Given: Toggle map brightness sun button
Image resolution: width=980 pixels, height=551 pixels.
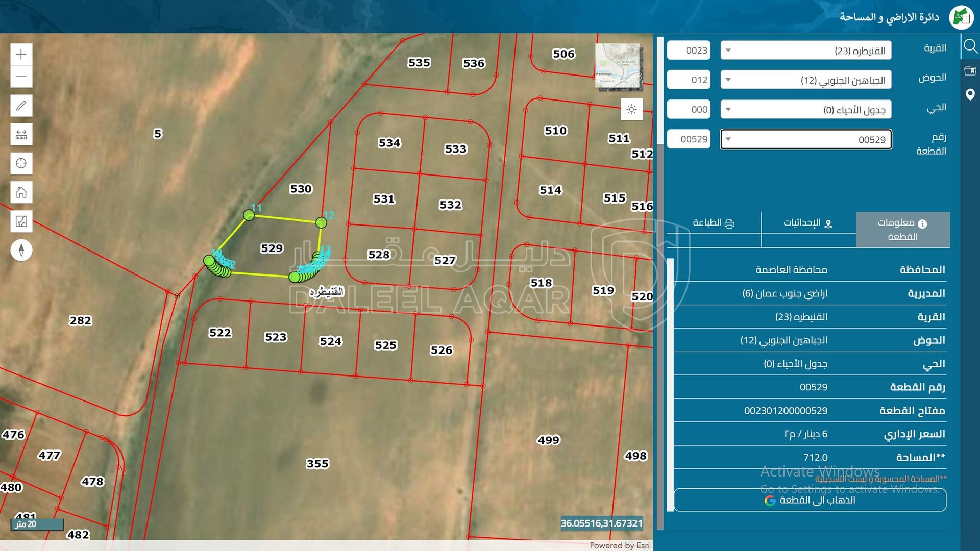Looking at the screenshot, I should (x=631, y=109).
